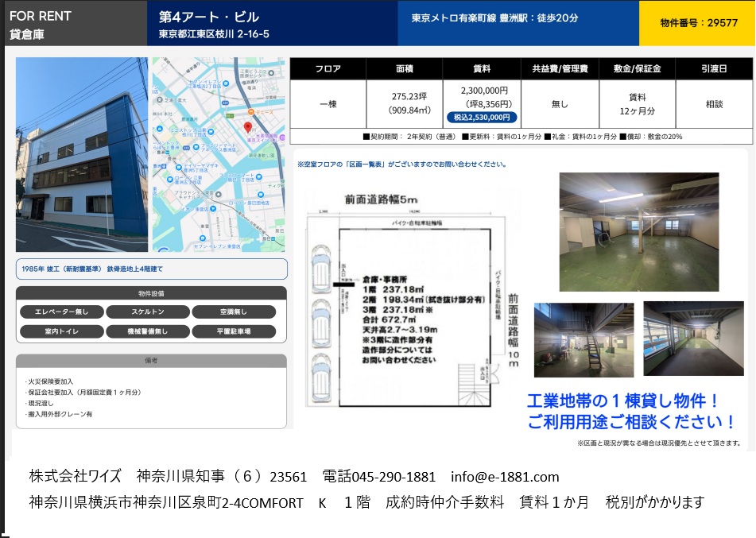Screen dimensions: 756x538
Task: Select the スケルトン feature badge
Action: tap(146, 312)
